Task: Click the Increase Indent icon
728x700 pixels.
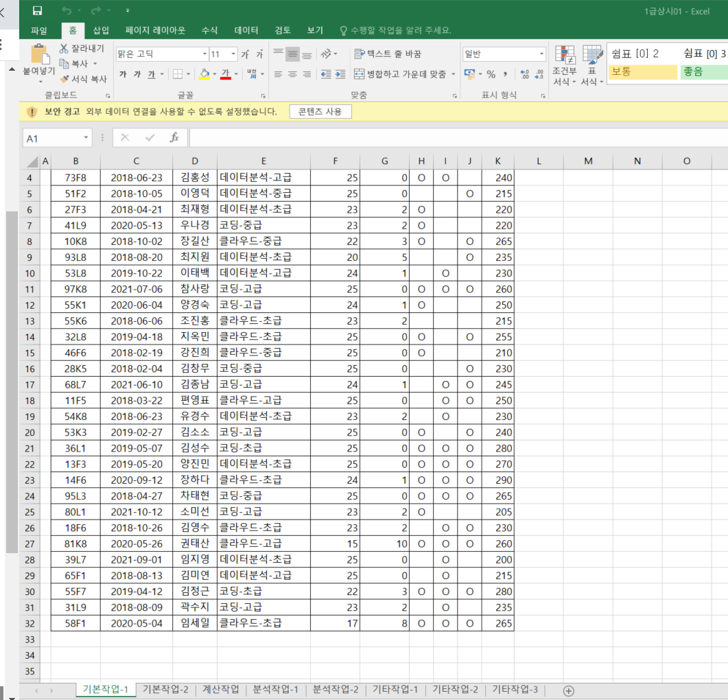Action: click(340, 74)
